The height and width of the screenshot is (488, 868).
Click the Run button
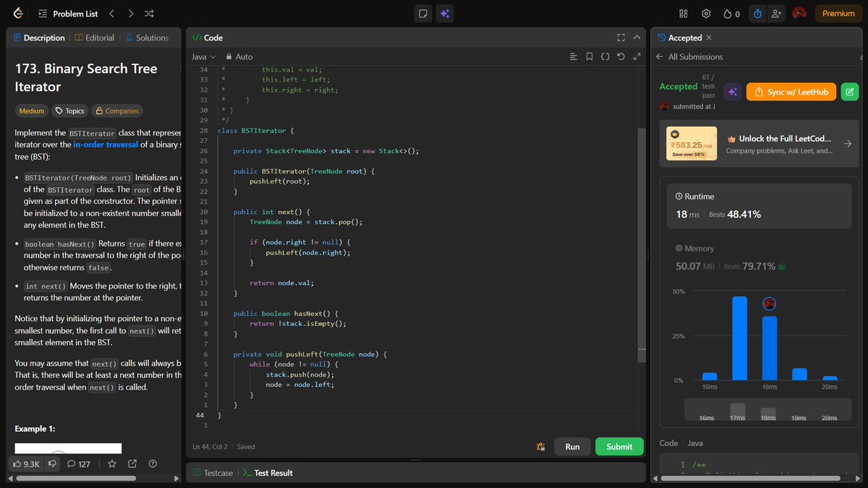pyautogui.click(x=572, y=447)
